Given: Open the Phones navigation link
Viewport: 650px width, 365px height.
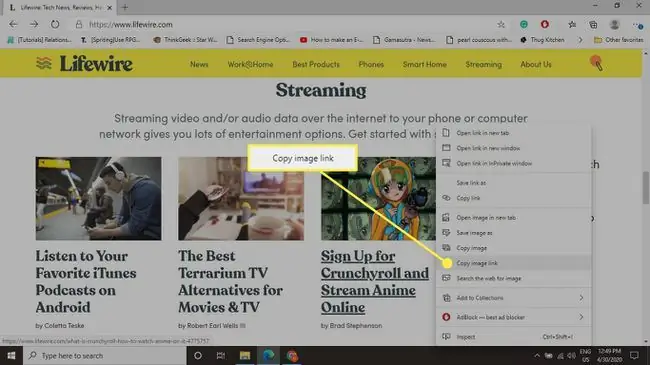Looking at the screenshot, I should click(371, 64).
